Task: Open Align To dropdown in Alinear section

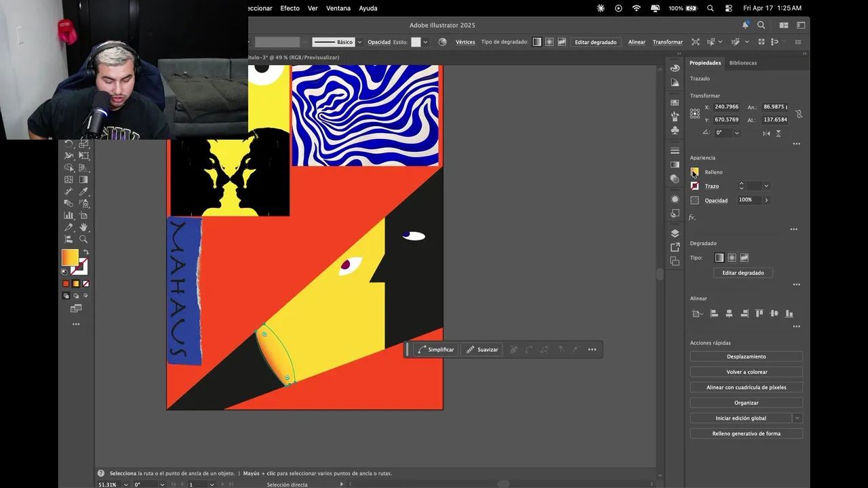Action: click(x=696, y=313)
